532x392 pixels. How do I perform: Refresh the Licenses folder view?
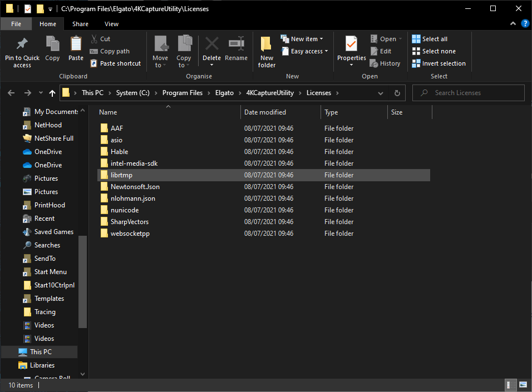point(397,93)
